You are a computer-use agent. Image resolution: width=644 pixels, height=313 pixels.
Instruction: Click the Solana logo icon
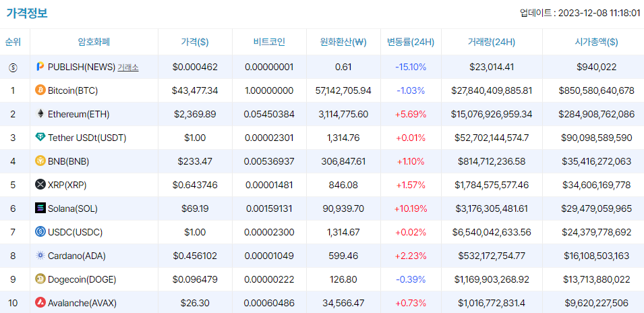pyautogui.click(x=40, y=208)
